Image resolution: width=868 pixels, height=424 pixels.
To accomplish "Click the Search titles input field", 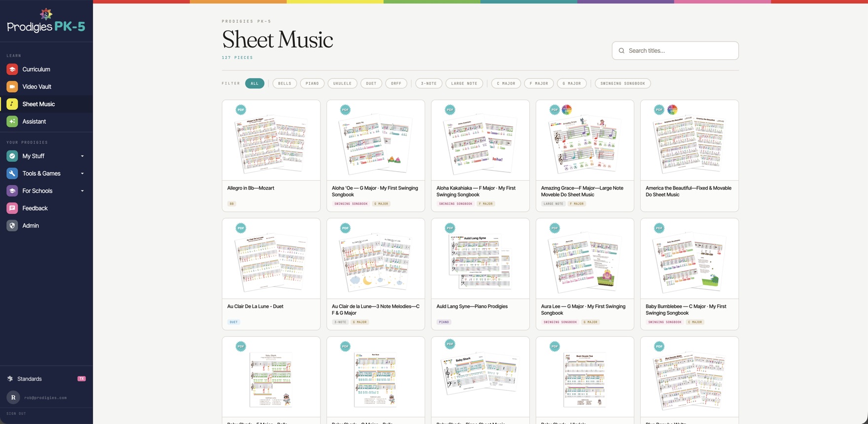I will click(675, 51).
